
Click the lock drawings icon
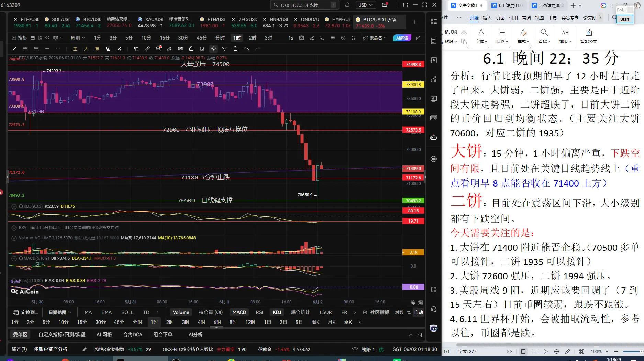(191, 49)
